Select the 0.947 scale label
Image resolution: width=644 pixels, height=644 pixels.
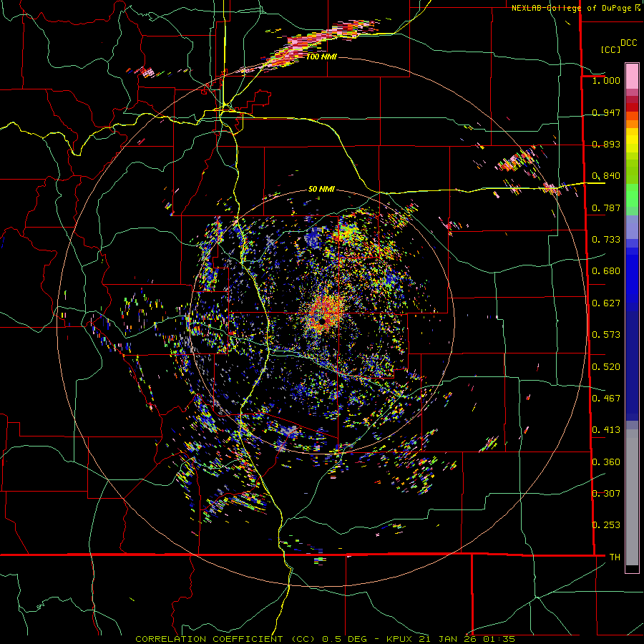click(x=606, y=112)
